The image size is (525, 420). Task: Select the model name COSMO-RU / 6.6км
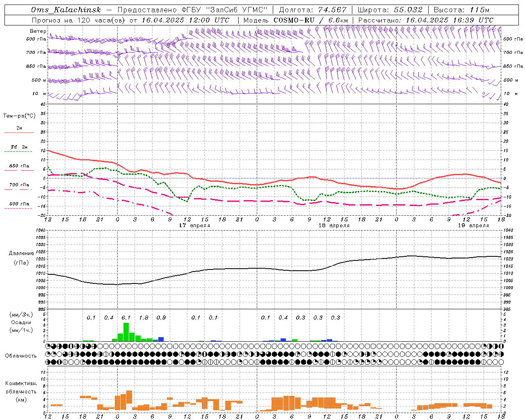pyautogui.click(x=311, y=20)
